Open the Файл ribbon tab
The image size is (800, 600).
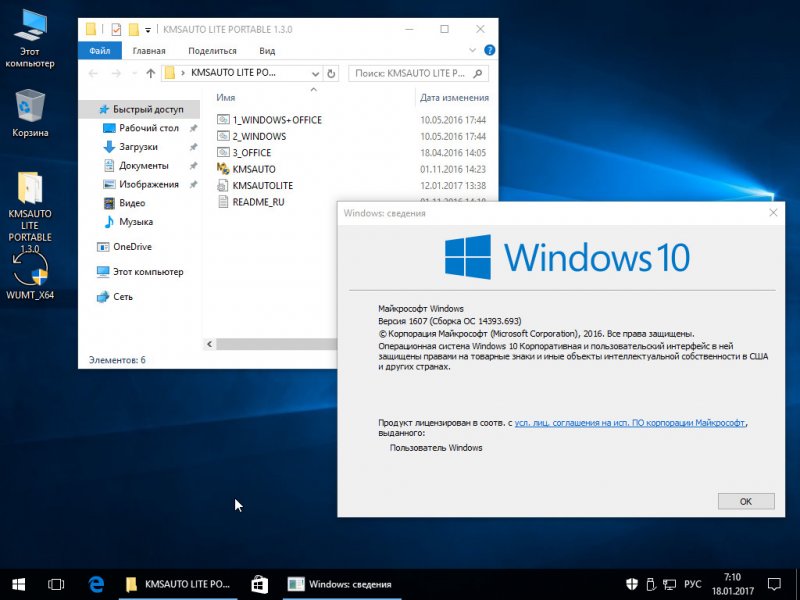coord(99,51)
